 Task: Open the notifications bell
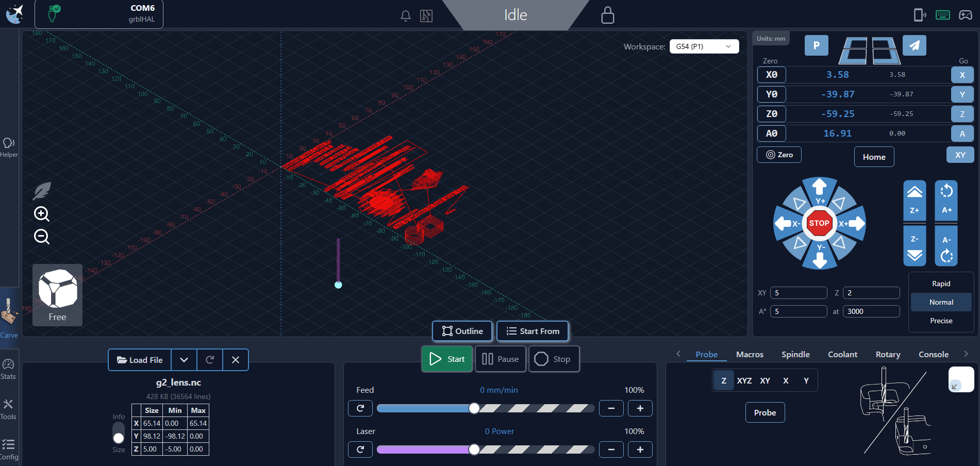click(406, 16)
